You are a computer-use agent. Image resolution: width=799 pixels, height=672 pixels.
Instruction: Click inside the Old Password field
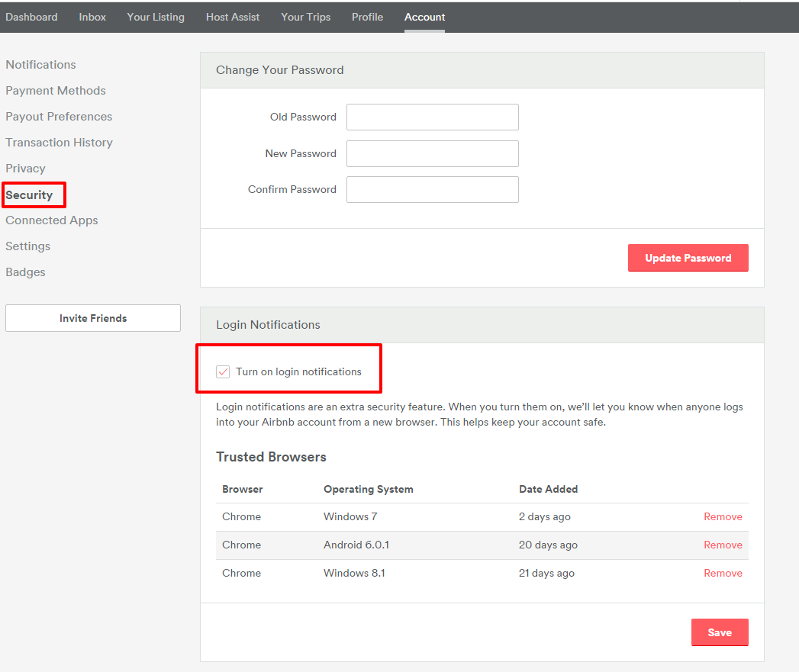[x=432, y=117]
